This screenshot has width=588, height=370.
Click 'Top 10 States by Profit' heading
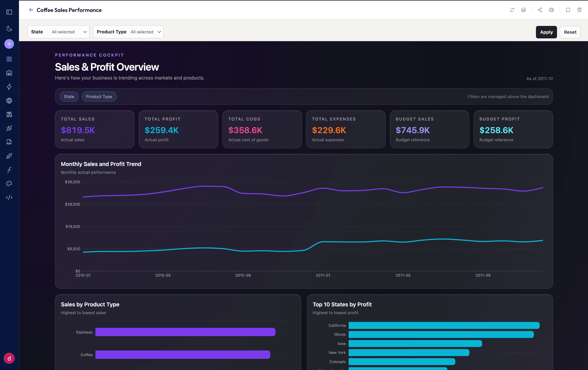342,305
